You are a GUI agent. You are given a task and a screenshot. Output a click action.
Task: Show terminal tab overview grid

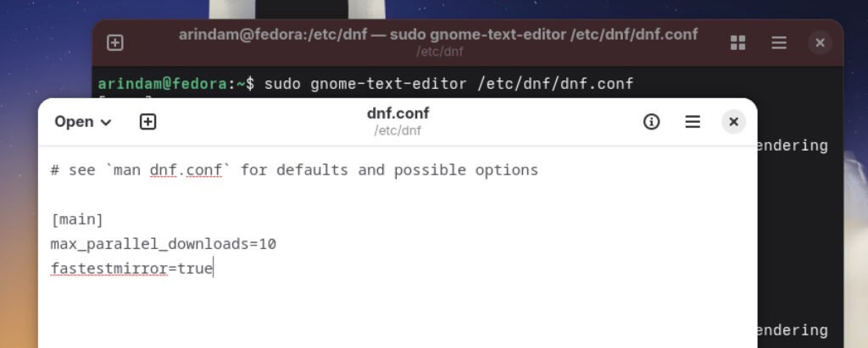pos(737,42)
